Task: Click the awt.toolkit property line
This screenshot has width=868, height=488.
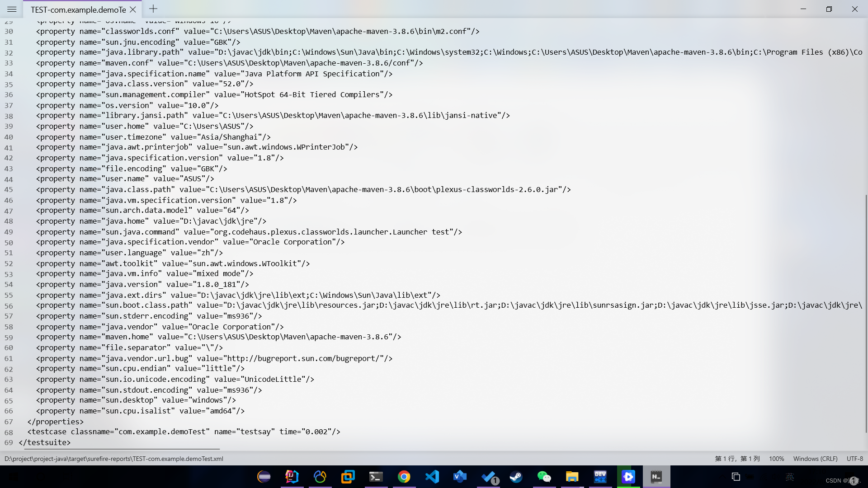Action: (x=173, y=264)
